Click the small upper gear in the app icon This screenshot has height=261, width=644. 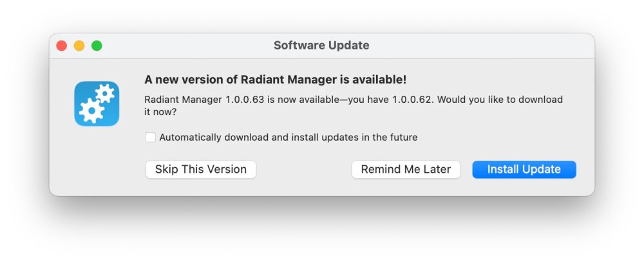click(105, 94)
